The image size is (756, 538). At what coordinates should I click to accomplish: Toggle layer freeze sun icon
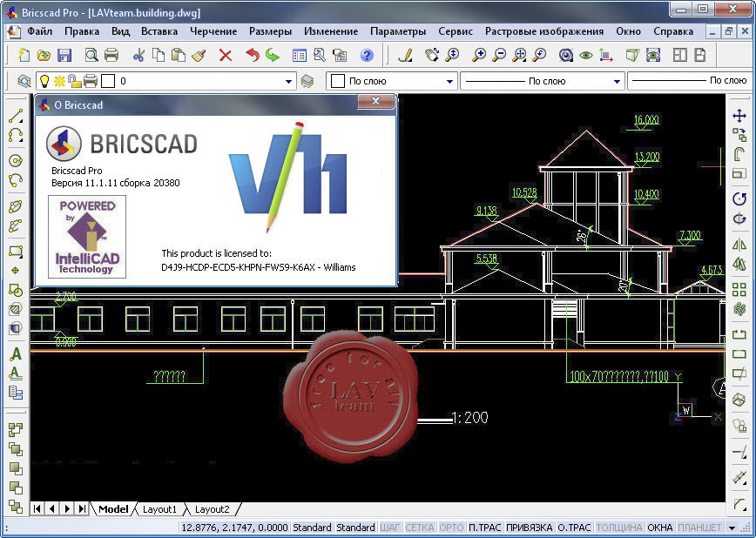pyautogui.click(x=59, y=81)
